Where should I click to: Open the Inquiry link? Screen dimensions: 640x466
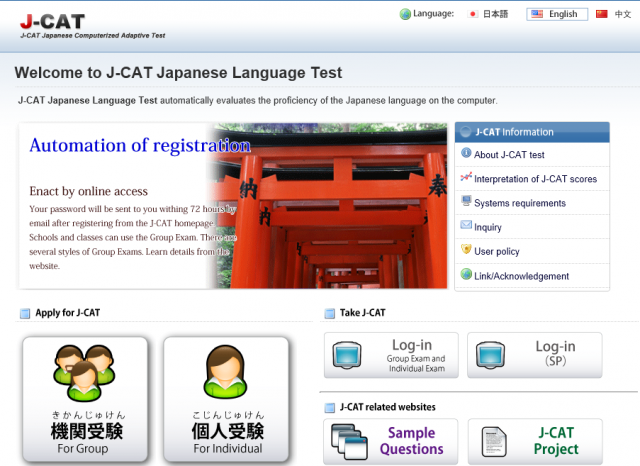click(x=488, y=228)
